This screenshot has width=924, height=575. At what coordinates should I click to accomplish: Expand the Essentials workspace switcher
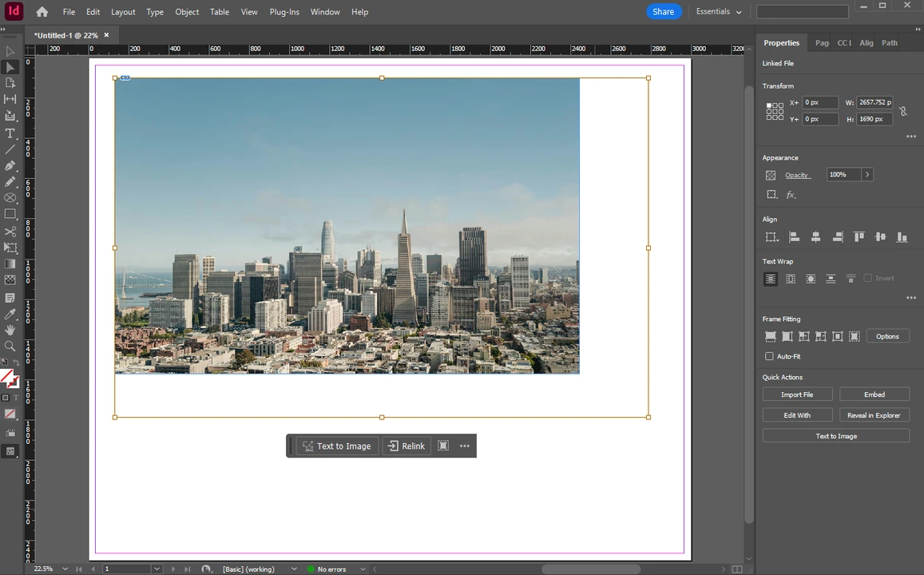(717, 11)
